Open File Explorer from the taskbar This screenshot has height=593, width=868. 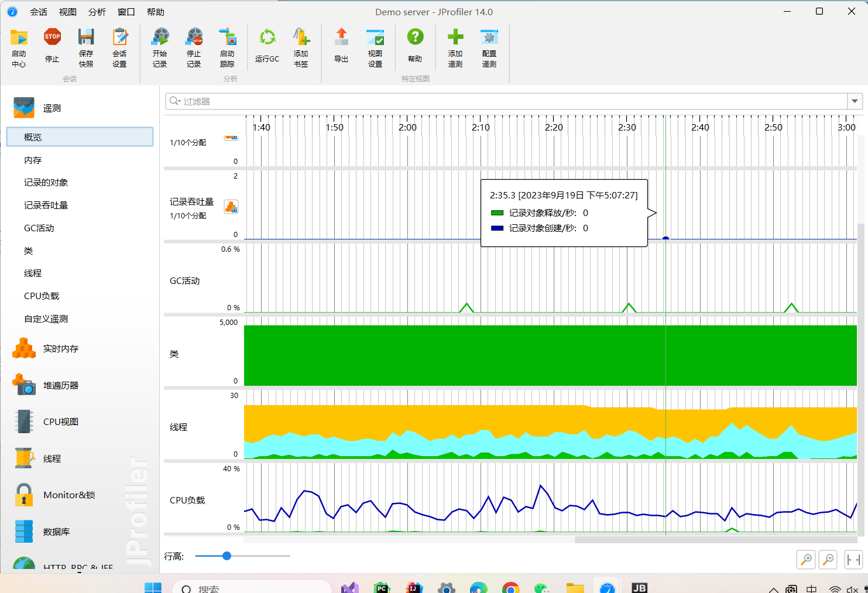tap(575, 588)
